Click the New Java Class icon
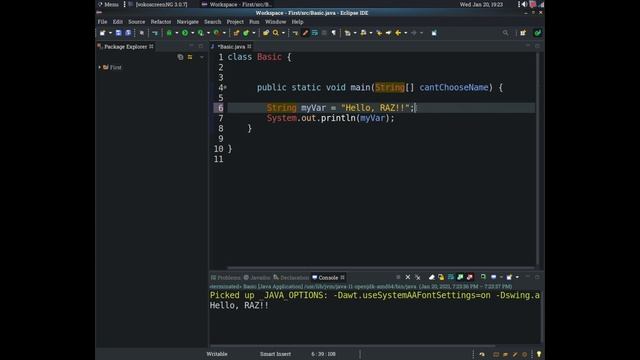Image resolution: width=640 pixels, height=360 pixels. pyautogui.click(x=246, y=33)
